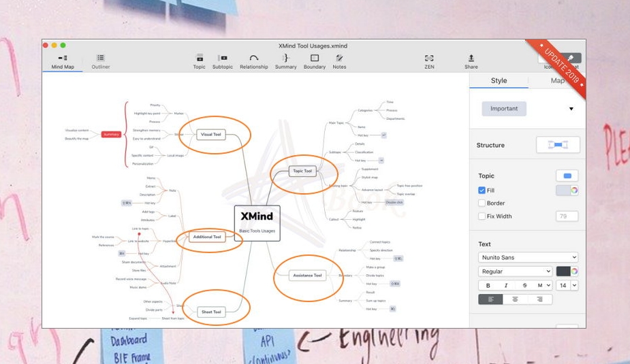The image size is (630, 364).
Task: Click the 'Local image' subtopic
Action: (176, 155)
